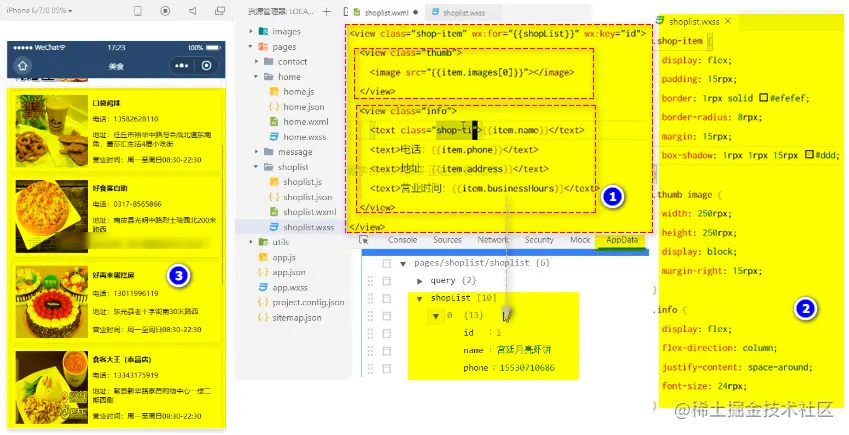
Task: Click phone value 15530710686 in AppData
Action: (x=527, y=368)
